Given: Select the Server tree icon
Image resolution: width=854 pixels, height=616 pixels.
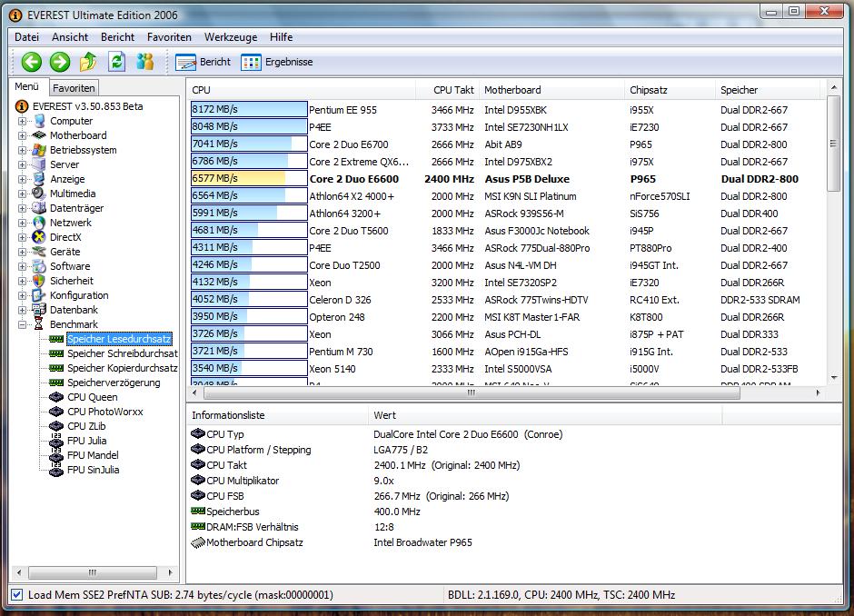Looking at the screenshot, I should 39,164.
